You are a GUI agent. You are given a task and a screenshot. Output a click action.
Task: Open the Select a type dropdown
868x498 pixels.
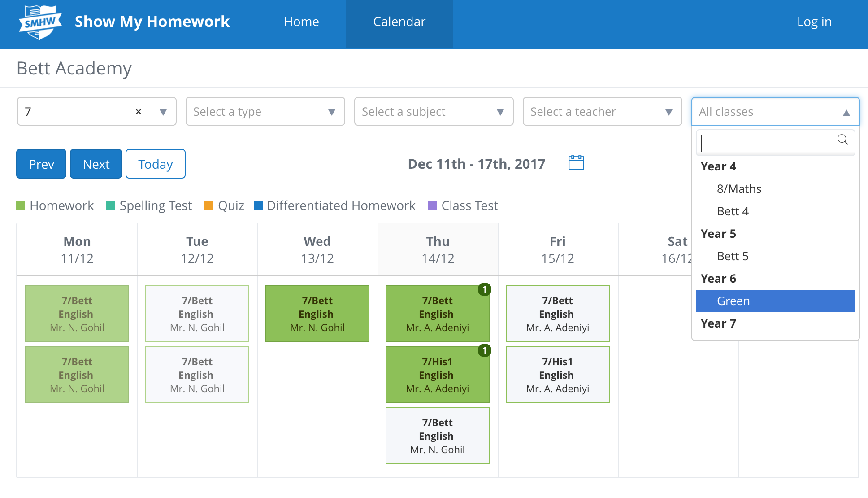(265, 111)
